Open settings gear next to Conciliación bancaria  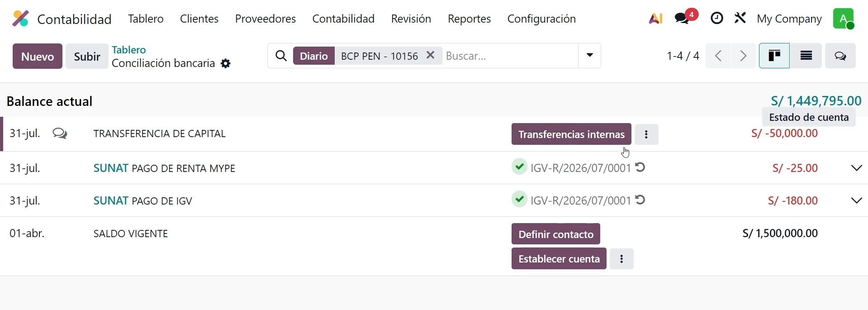point(226,64)
